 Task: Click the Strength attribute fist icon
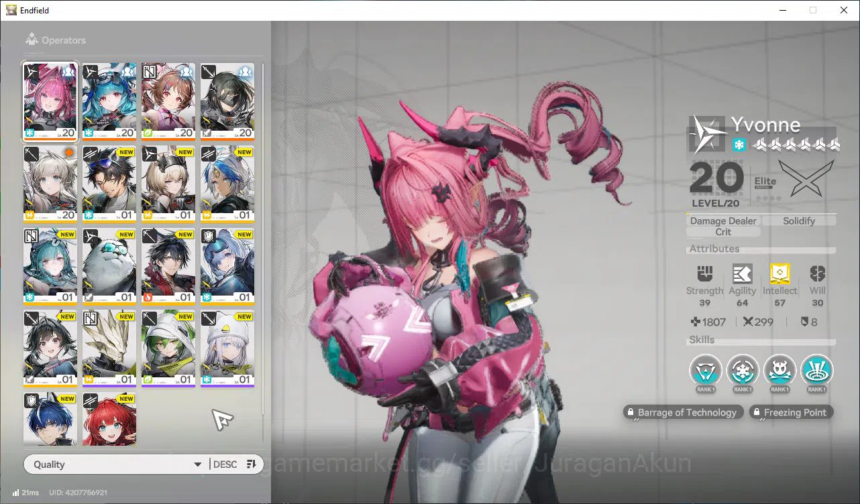(x=704, y=273)
